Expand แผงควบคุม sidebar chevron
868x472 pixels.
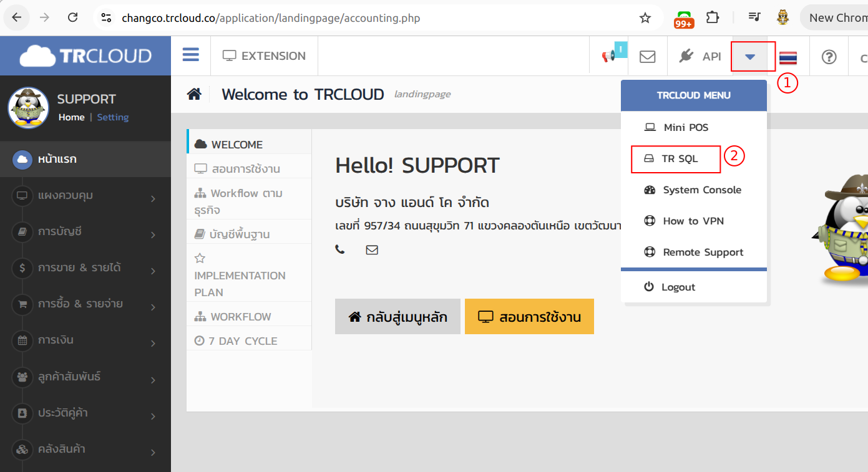coord(153,199)
